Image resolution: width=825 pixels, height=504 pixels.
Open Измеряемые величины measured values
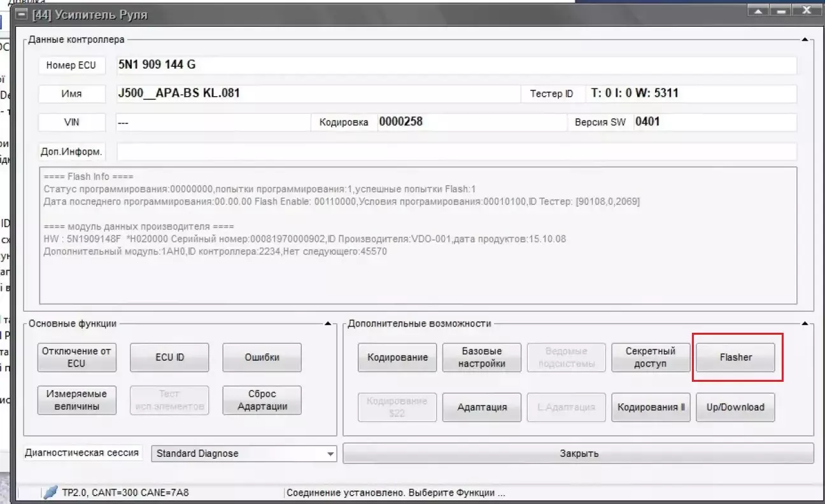click(x=76, y=400)
